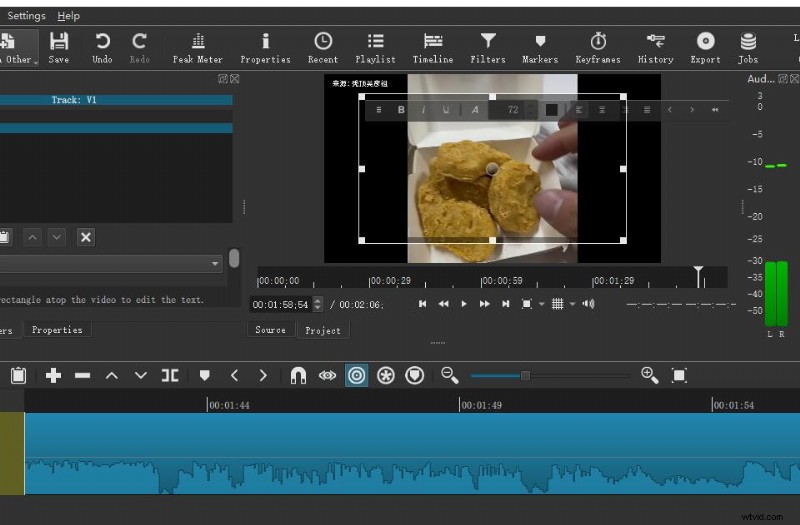Skip to the start of the video
The height and width of the screenshot is (525, 800).
click(422, 304)
